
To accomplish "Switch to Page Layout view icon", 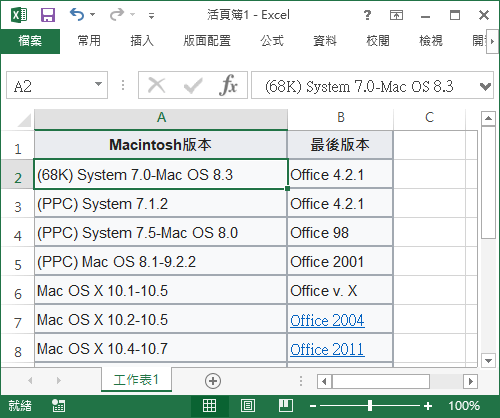I will [248, 406].
